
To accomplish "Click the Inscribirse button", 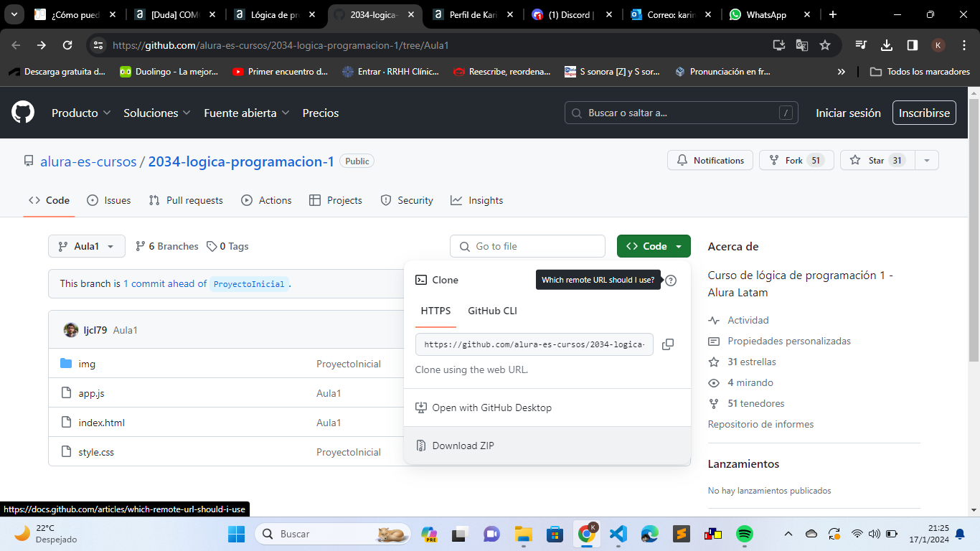I will pyautogui.click(x=924, y=113).
